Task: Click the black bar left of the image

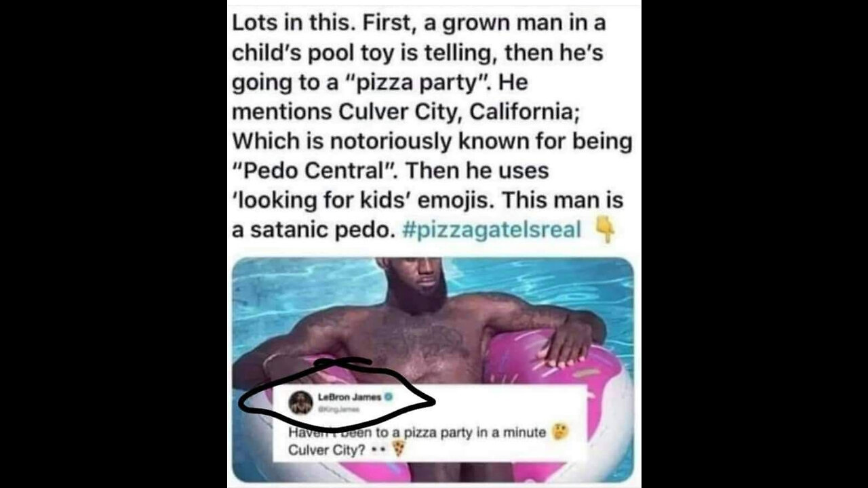Action: pyautogui.click(x=113, y=244)
